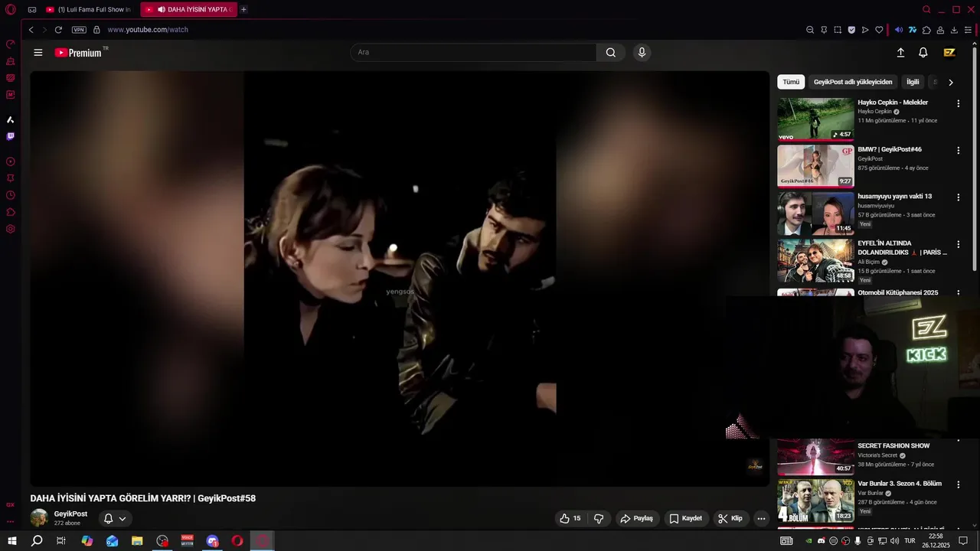This screenshot has width=980, height=551.
Task: Open options for EYFEL'İN ALTINDA video
Action: tap(958, 245)
